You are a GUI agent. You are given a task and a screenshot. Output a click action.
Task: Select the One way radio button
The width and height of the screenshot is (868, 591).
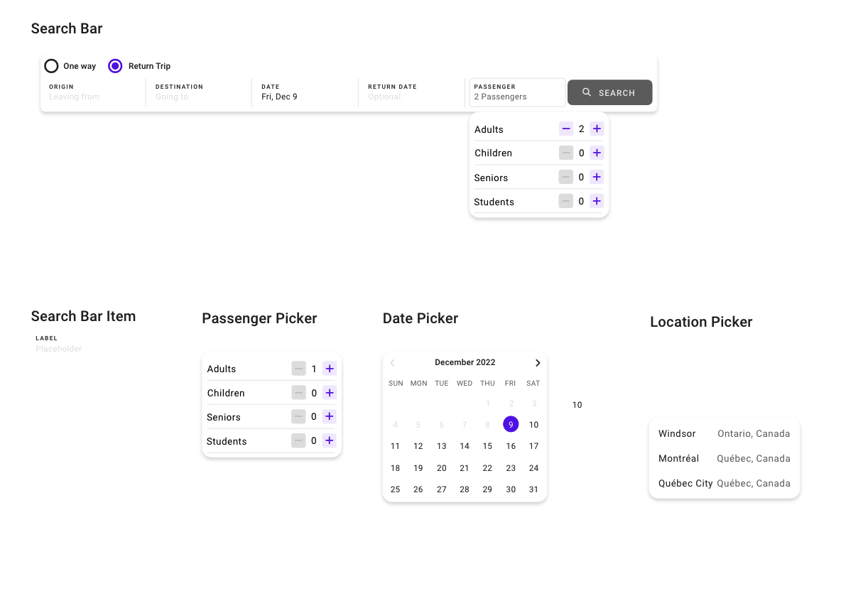[51, 65]
